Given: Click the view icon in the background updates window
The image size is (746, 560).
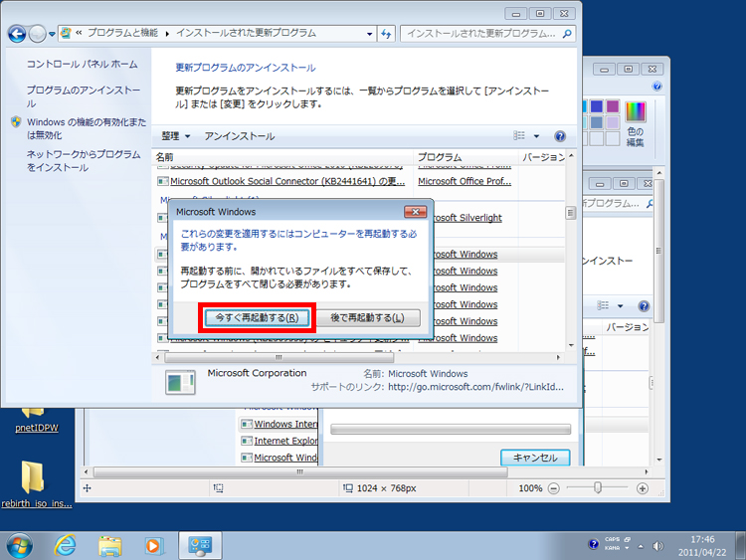Looking at the screenshot, I should (x=603, y=305).
